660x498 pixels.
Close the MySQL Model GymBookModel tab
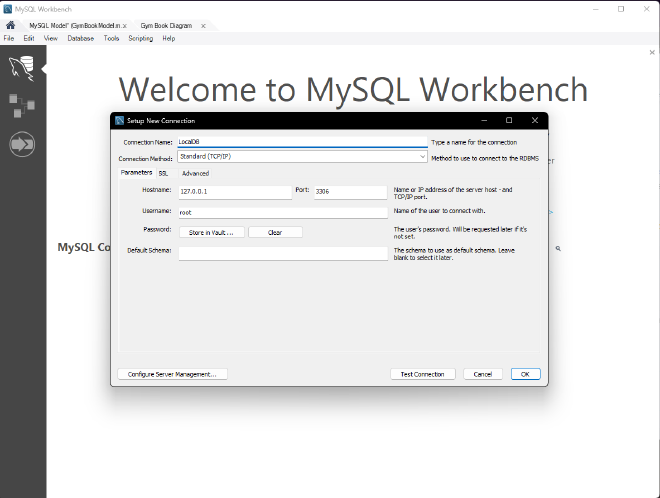point(125,26)
